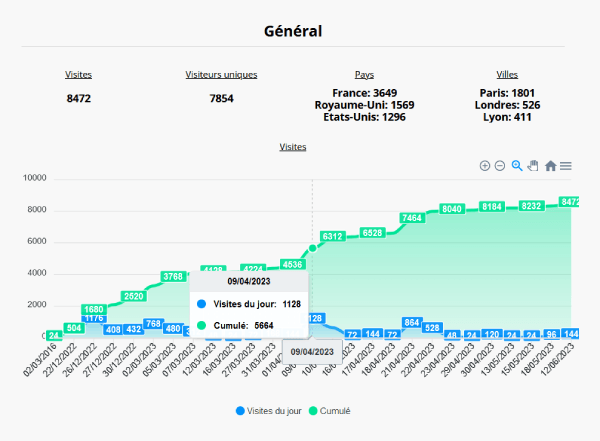Click the highlighted green point on 09/04/2023
The image size is (600, 441).
click(312, 248)
